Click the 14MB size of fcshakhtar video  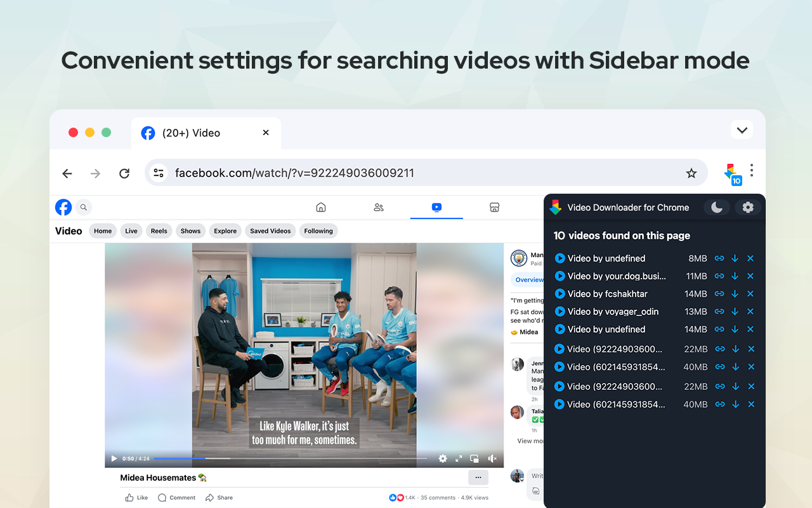click(696, 294)
